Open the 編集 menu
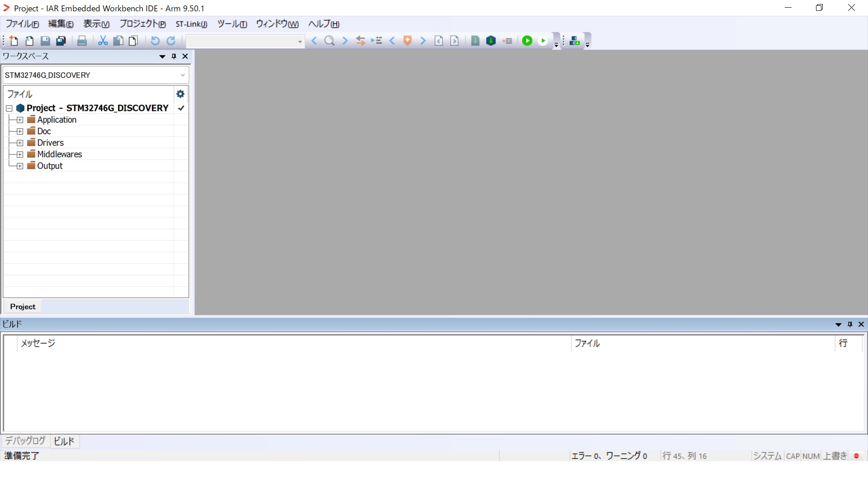Viewport: 868px width, 477px height. (x=61, y=24)
